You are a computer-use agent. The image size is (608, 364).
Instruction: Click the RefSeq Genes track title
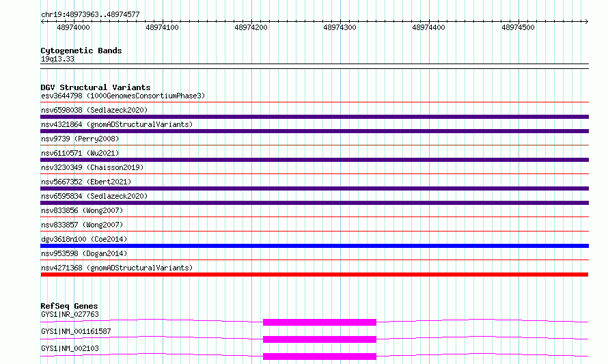tap(69, 306)
